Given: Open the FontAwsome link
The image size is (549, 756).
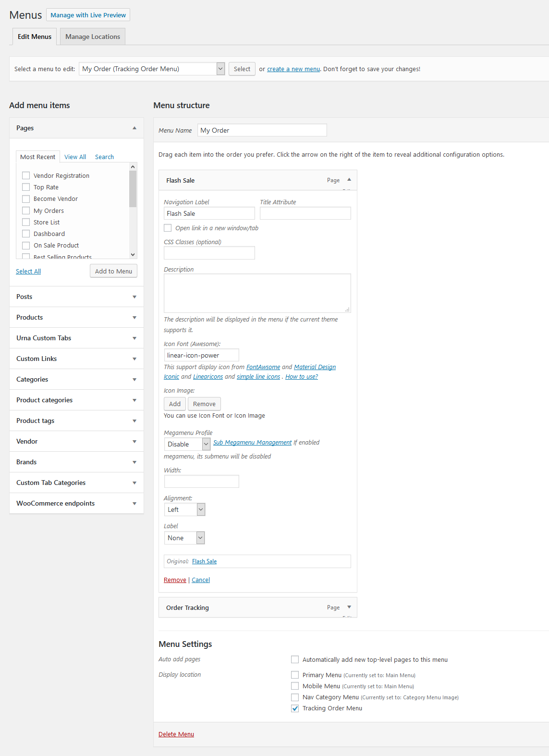Looking at the screenshot, I should tap(263, 367).
